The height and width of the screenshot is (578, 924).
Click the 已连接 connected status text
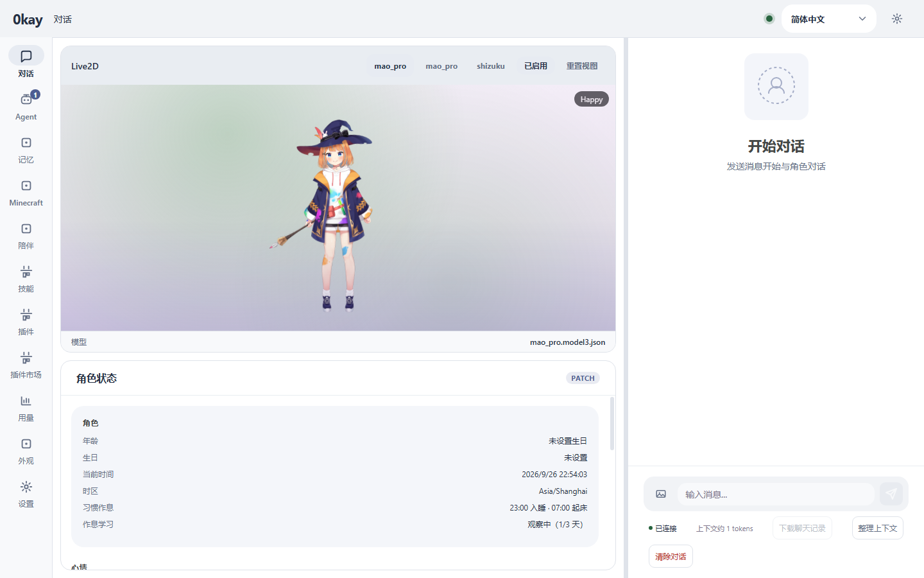pyautogui.click(x=666, y=529)
